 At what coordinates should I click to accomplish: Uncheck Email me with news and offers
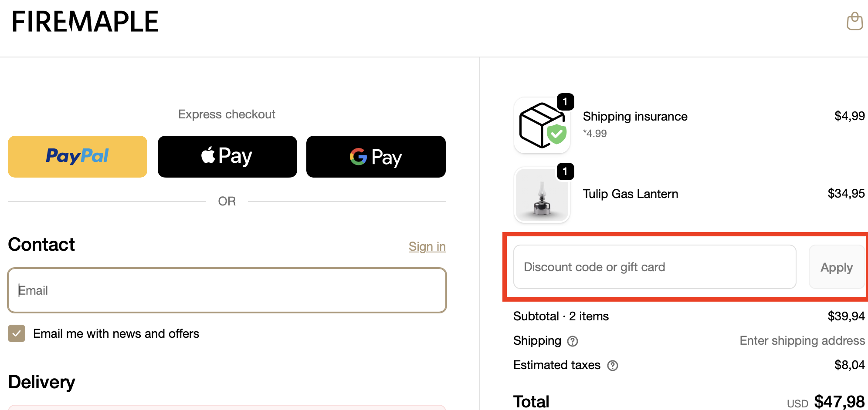[17, 333]
